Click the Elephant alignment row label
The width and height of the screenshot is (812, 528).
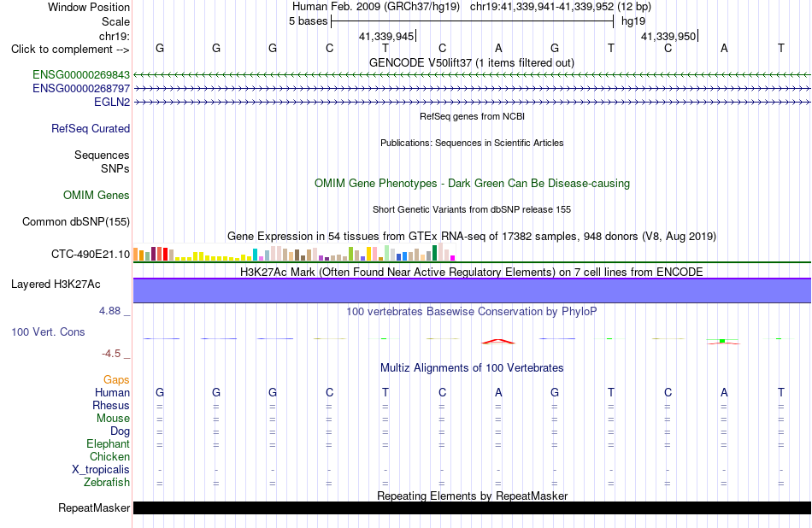click(109, 443)
